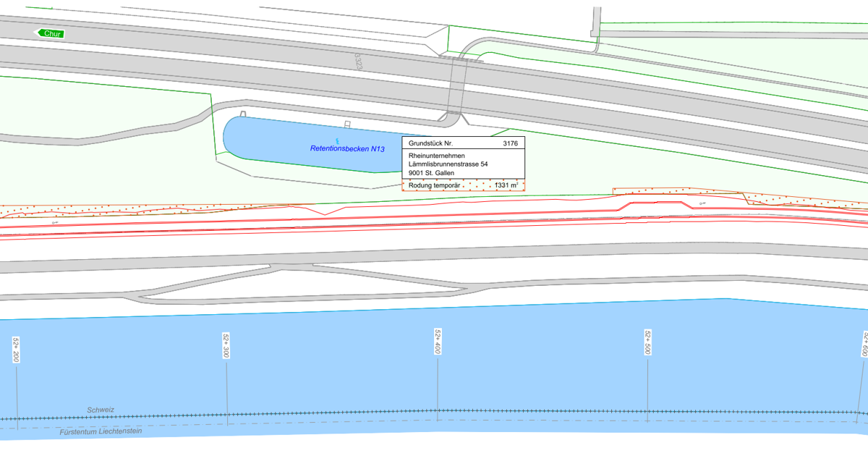Click the Rheinunternehmen owner name

(437, 156)
